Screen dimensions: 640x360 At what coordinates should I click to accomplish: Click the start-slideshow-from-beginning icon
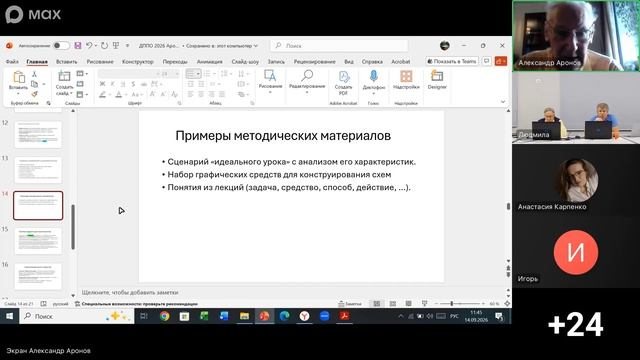pyautogui.click(x=116, y=46)
